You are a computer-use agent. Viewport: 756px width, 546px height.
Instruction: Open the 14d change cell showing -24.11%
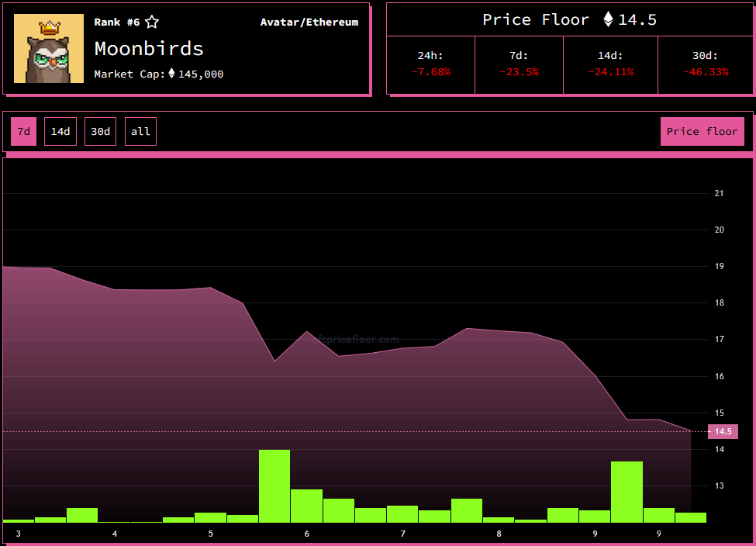pyautogui.click(x=610, y=64)
